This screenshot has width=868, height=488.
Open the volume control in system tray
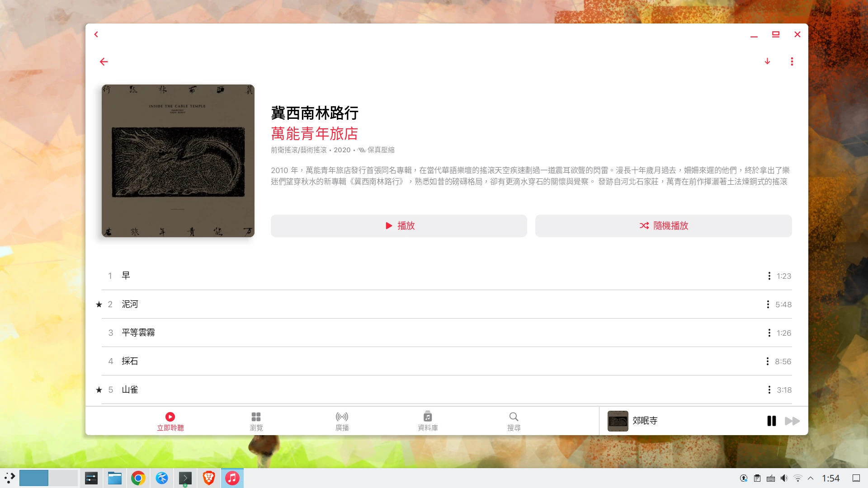pyautogui.click(x=784, y=478)
